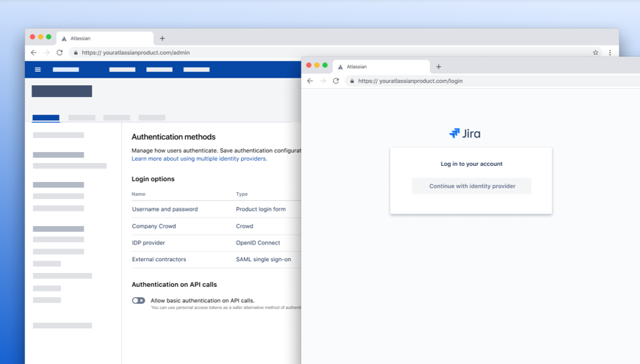Viewport: 640px width, 364px height.
Task: Click the login address bar URL
Action: pos(410,81)
